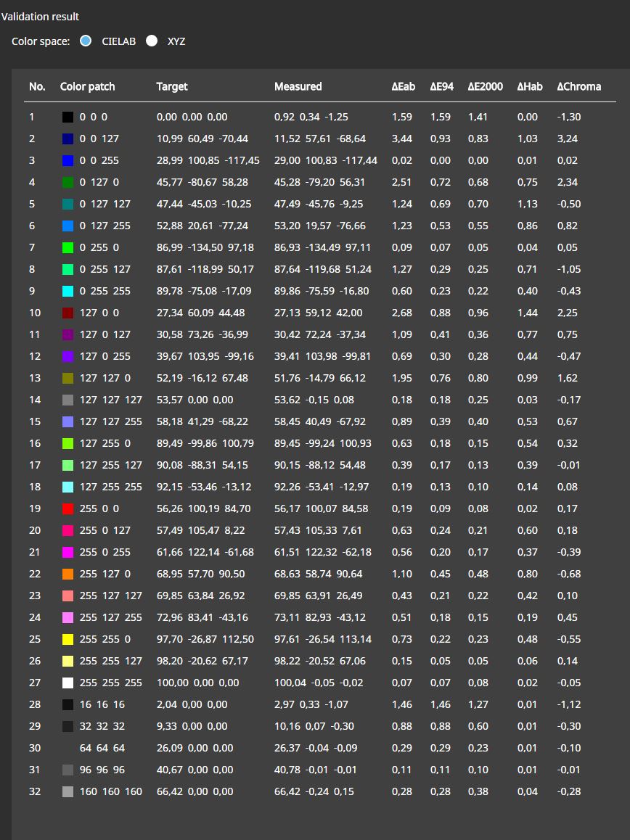This screenshot has height=840, width=630.
Task: Click the pink swatch for 255 127 255
Action: pos(67,617)
